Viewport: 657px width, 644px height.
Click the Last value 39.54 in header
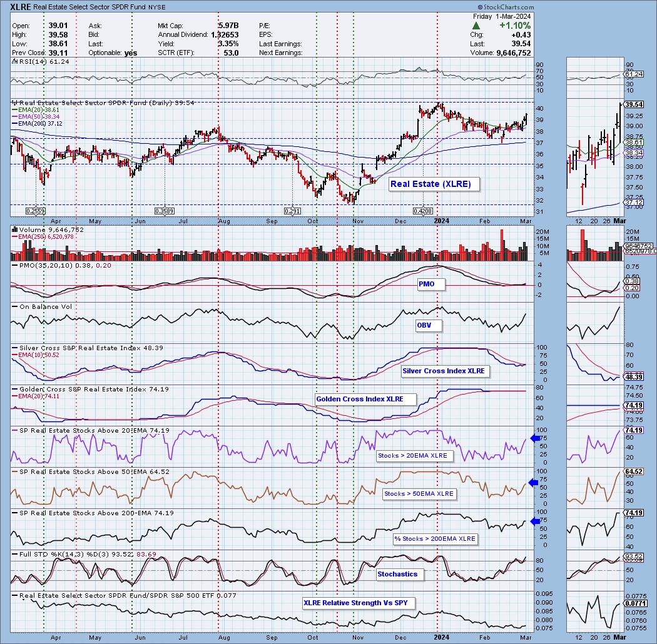coord(521,44)
